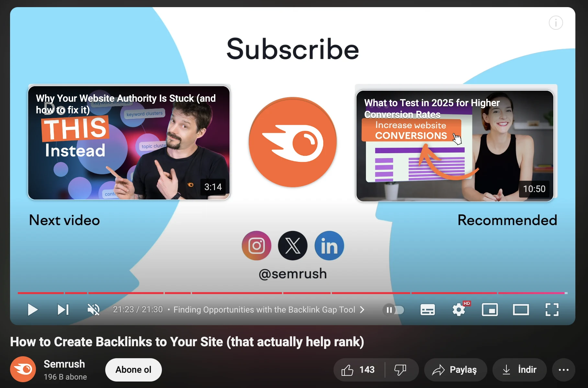
Task: Play the video
Action: [32, 310]
